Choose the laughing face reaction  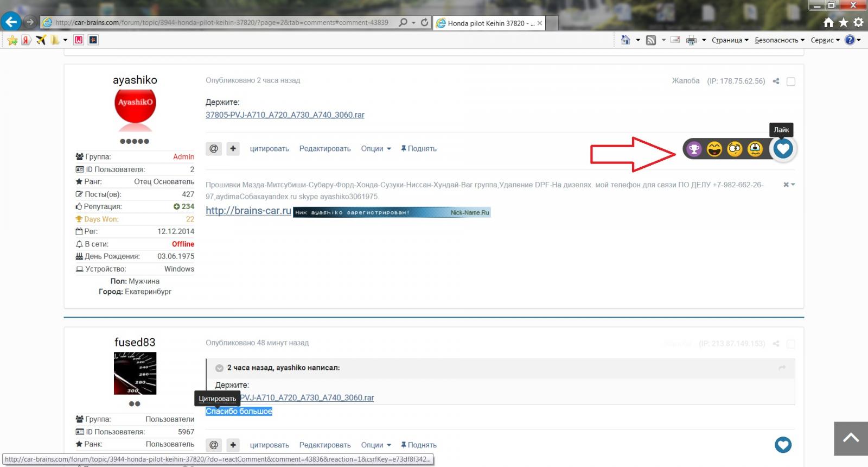point(714,149)
